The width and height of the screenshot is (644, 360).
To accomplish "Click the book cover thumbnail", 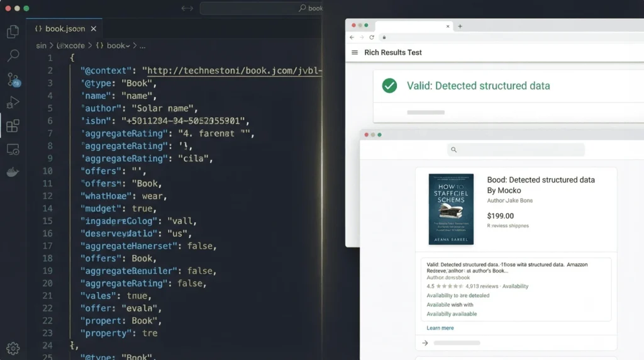I will point(451,209).
